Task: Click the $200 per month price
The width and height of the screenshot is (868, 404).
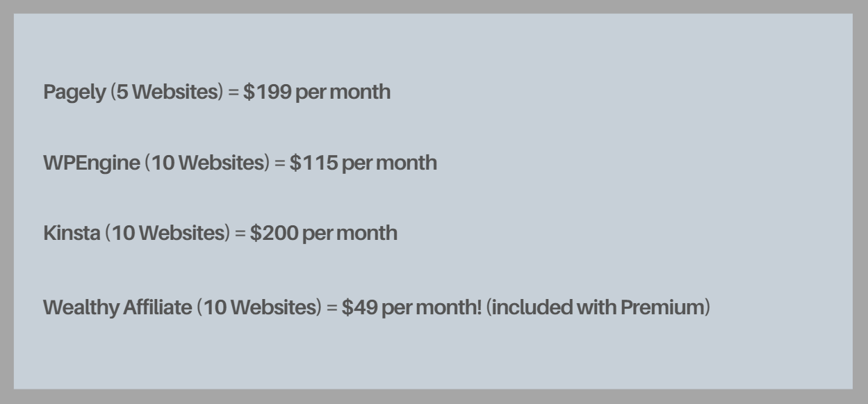Action: tap(324, 233)
